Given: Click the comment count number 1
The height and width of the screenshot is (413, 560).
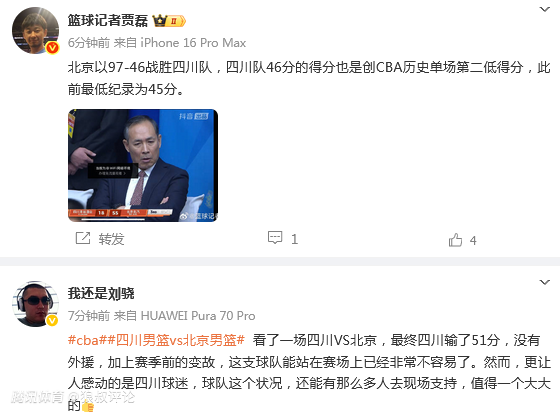Looking at the screenshot, I should click(294, 239).
